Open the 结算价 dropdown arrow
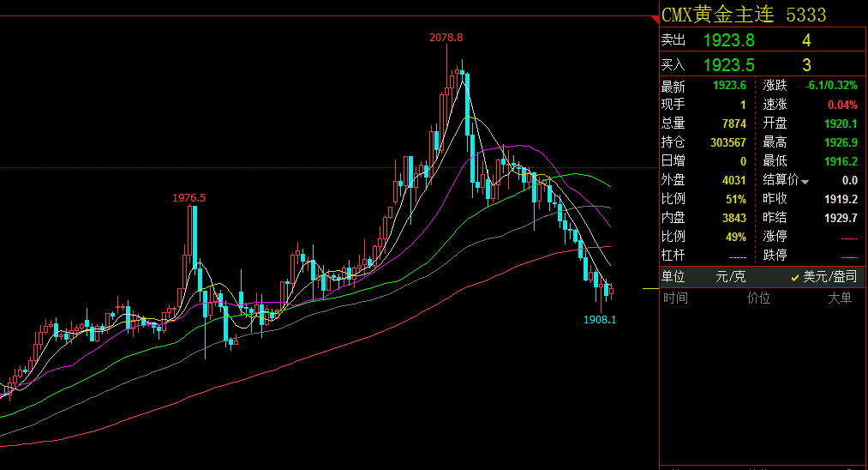868x470 pixels. (x=805, y=182)
